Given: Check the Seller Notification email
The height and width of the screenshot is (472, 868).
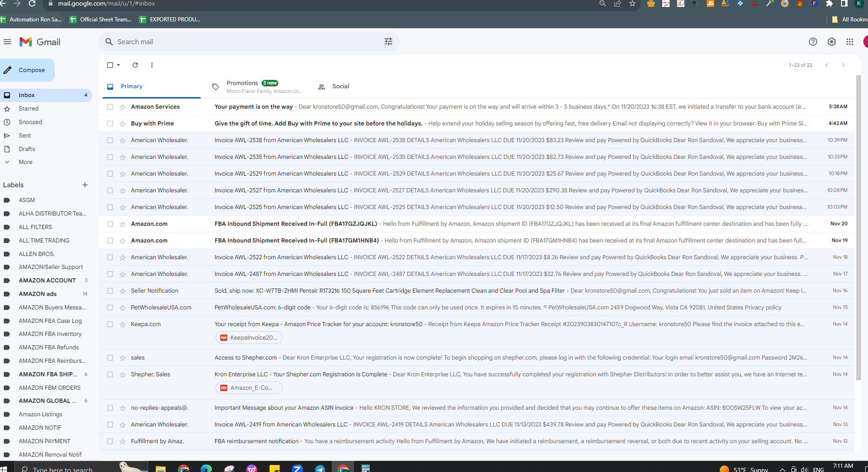Looking at the screenshot, I should pyautogui.click(x=110, y=291).
